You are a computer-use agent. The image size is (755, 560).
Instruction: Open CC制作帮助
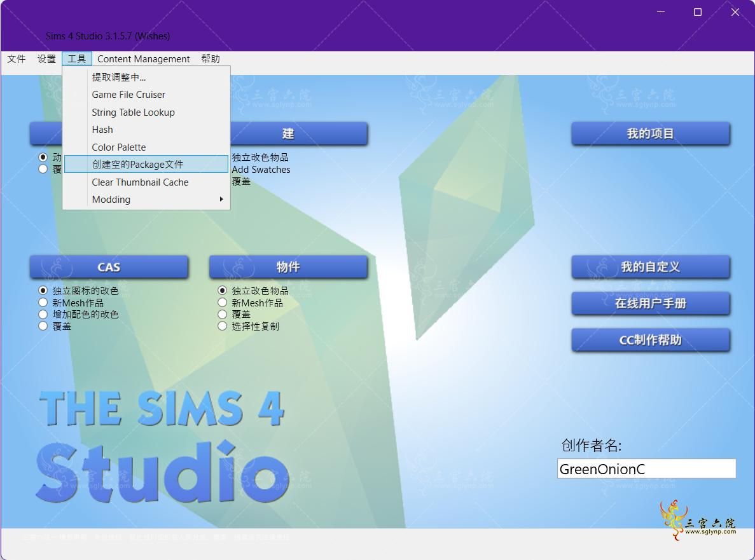pyautogui.click(x=651, y=340)
